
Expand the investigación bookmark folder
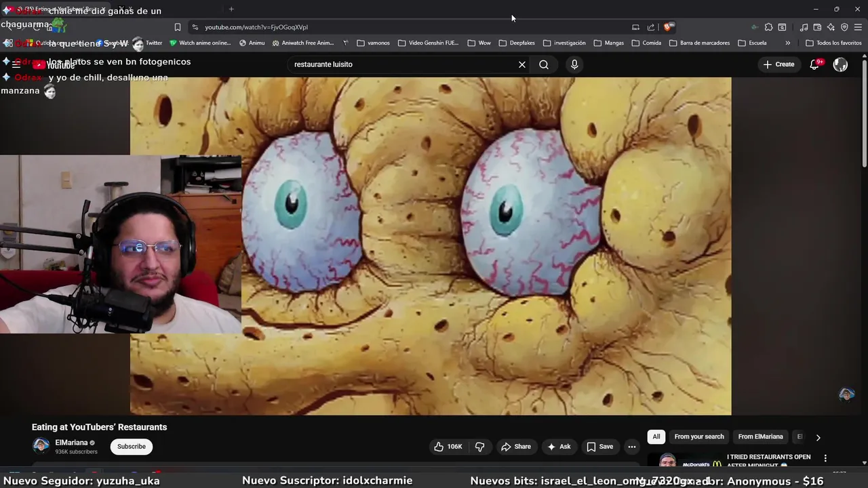pos(564,43)
